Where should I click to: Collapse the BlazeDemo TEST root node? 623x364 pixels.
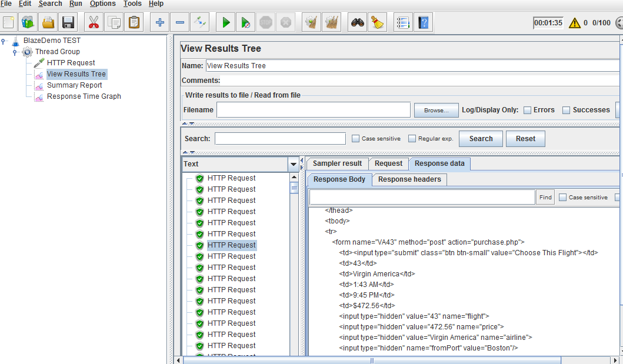pos(4,41)
